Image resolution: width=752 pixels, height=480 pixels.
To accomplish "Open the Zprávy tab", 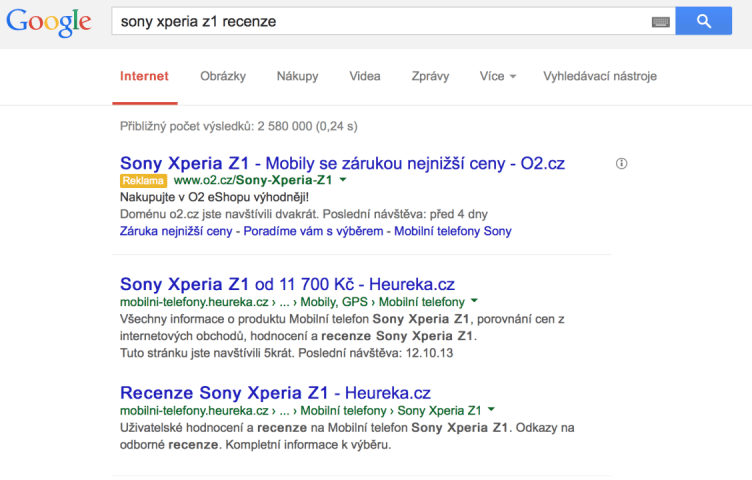I will pyautogui.click(x=430, y=76).
